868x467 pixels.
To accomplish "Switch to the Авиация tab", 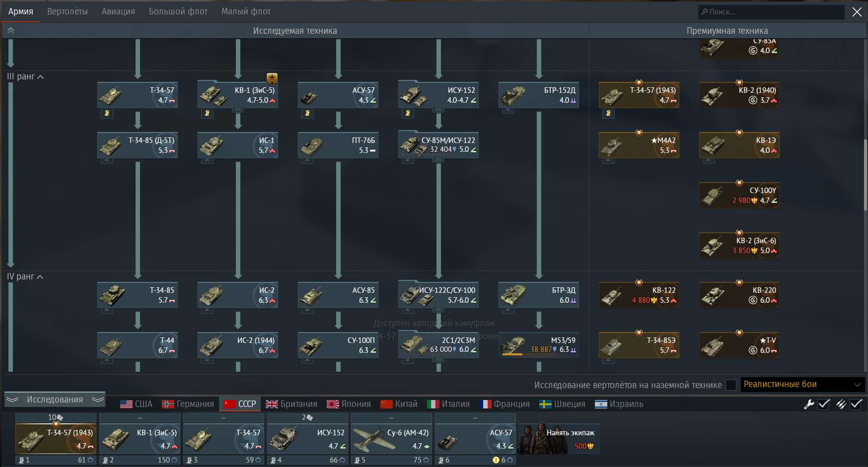I will 118,11.
